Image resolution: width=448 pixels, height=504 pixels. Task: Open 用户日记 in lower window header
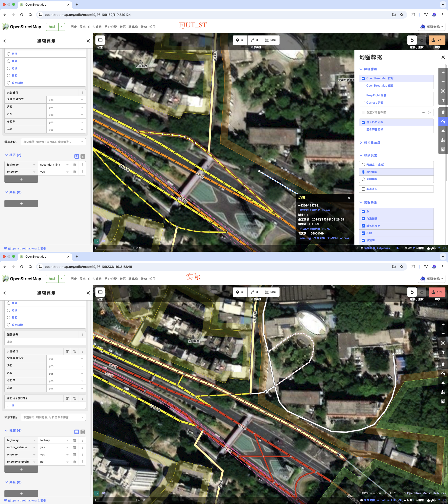111,279
